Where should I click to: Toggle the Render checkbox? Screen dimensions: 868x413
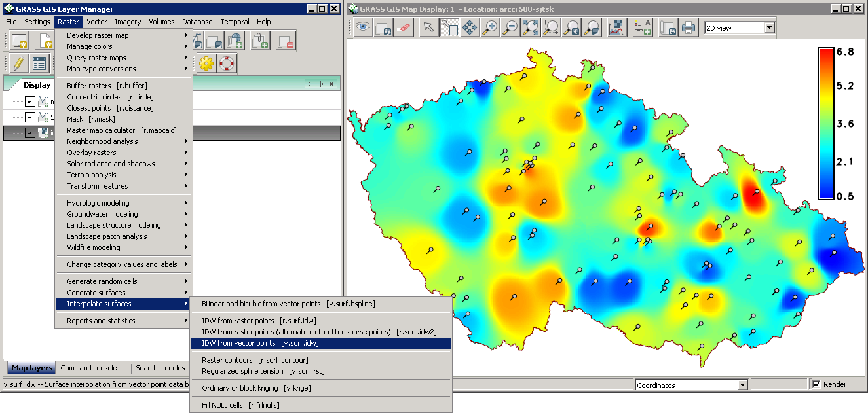pyautogui.click(x=816, y=385)
